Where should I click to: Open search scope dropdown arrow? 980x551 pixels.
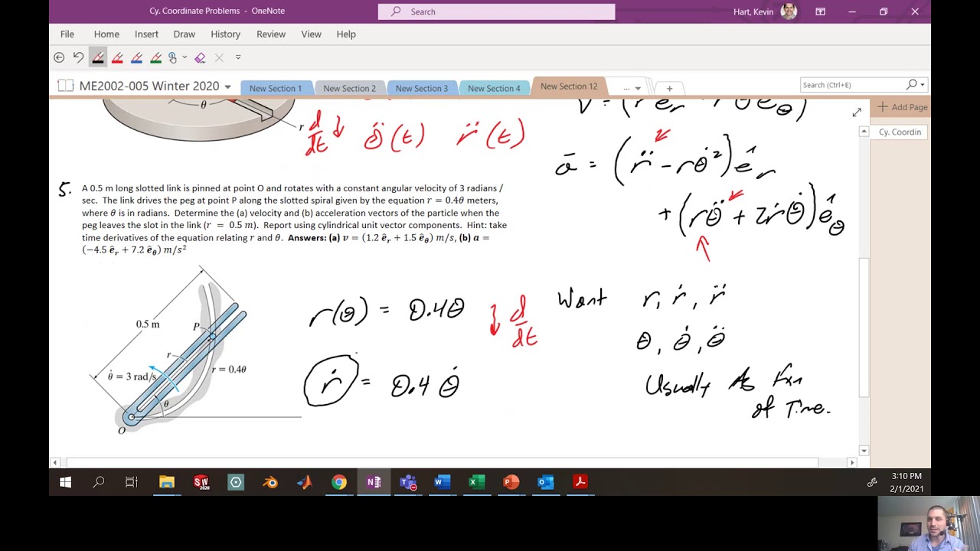click(923, 85)
